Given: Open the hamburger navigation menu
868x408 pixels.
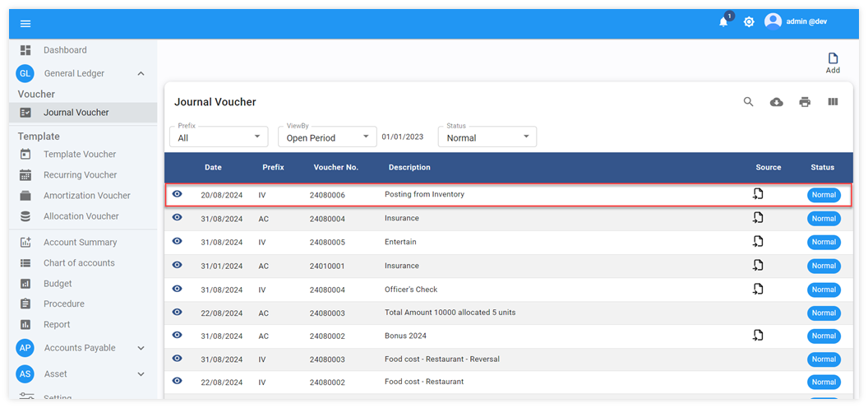Looking at the screenshot, I should pyautogui.click(x=25, y=23).
